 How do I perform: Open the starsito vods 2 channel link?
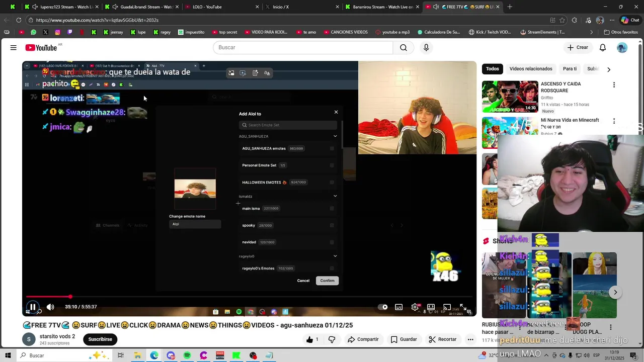point(57,336)
